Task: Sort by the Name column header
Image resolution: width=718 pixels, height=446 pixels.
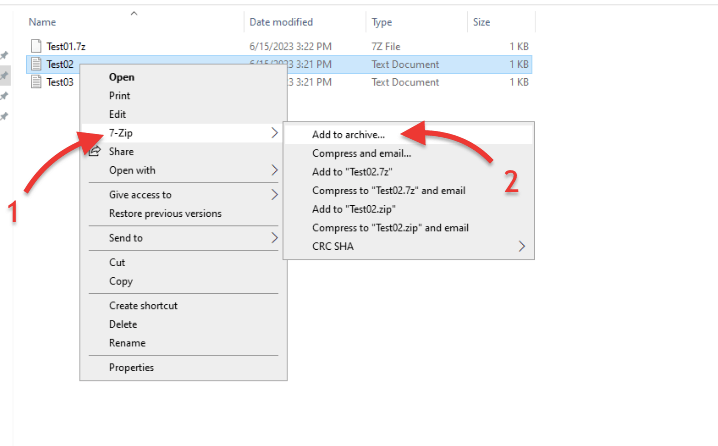Action: tap(42, 21)
